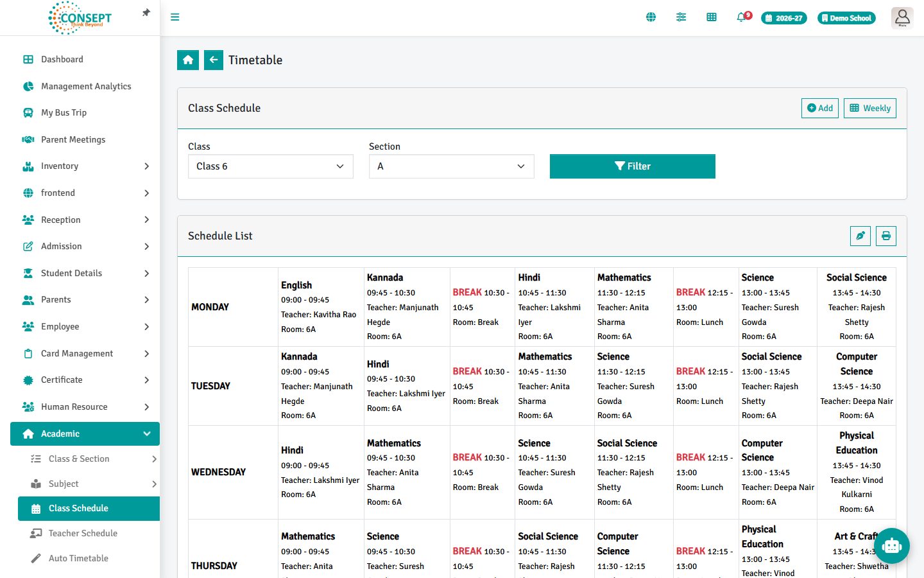
Task: Open the Certificate sidebar item
Action: [x=85, y=380]
